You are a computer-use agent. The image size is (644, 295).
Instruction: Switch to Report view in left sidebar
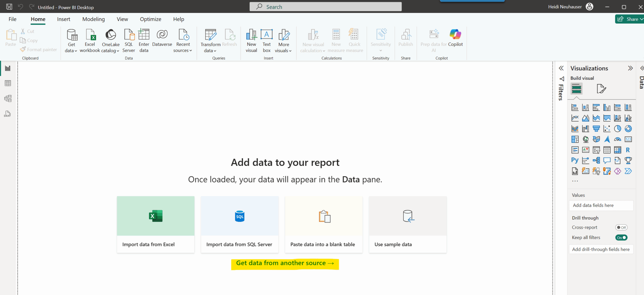pos(8,68)
